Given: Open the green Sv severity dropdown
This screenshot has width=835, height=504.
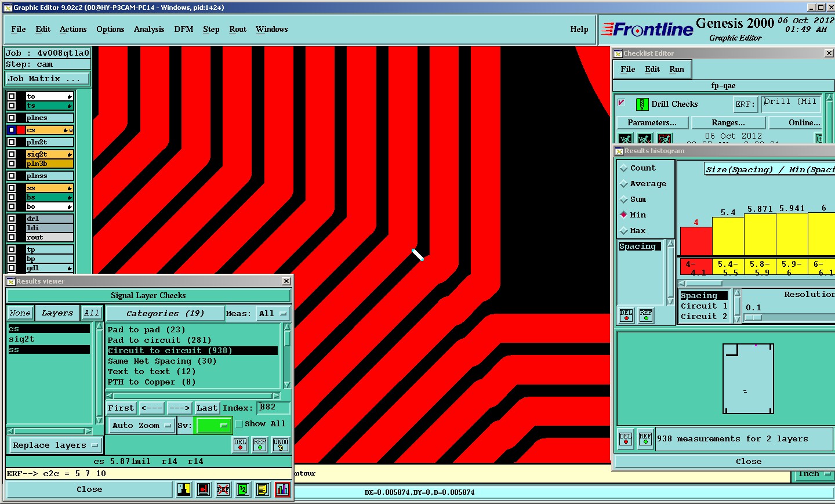Looking at the screenshot, I should [x=214, y=426].
